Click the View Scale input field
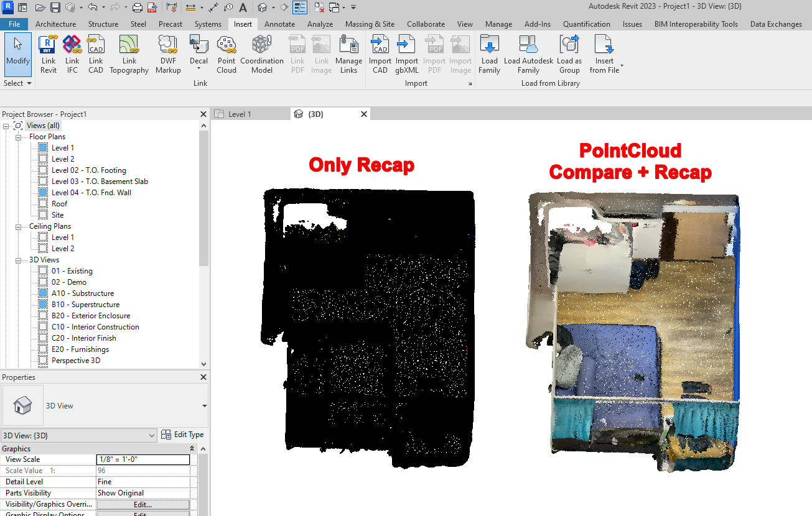The image size is (812, 516). (x=142, y=459)
